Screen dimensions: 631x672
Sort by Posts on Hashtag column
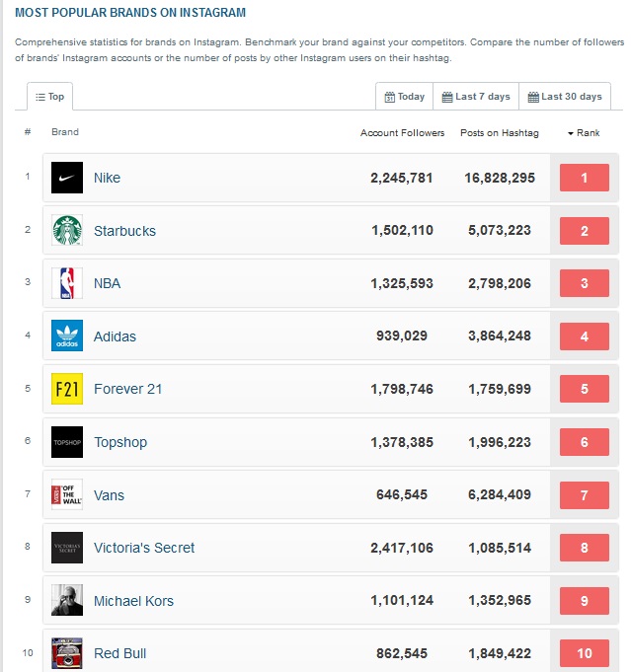pyautogui.click(x=500, y=133)
